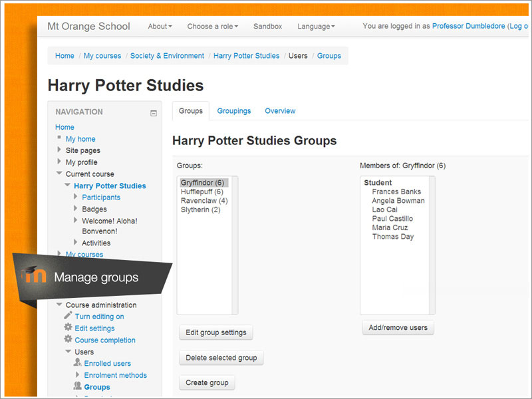The width and height of the screenshot is (532, 399).
Task: Collapse the Navigation block with the minus icon
Action: click(x=154, y=113)
